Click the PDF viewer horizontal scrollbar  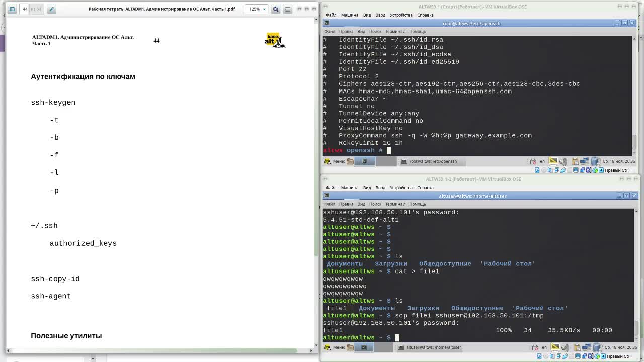tap(161, 350)
